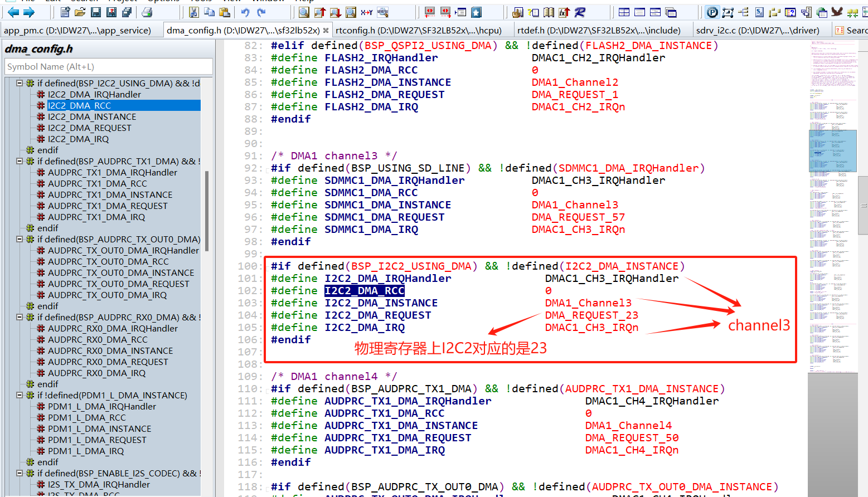
Task: Search forward with the red down-arrow magnifier
Action: click(335, 12)
